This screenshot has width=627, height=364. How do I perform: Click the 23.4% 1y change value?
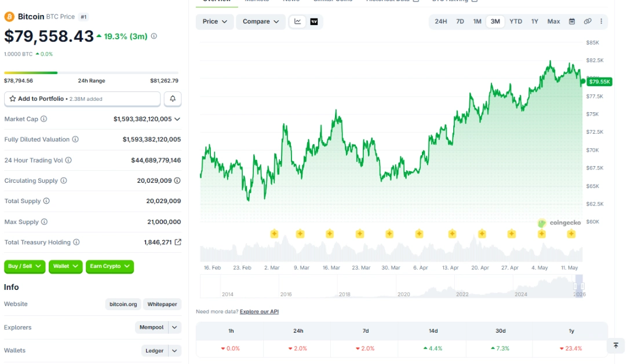(x=571, y=348)
